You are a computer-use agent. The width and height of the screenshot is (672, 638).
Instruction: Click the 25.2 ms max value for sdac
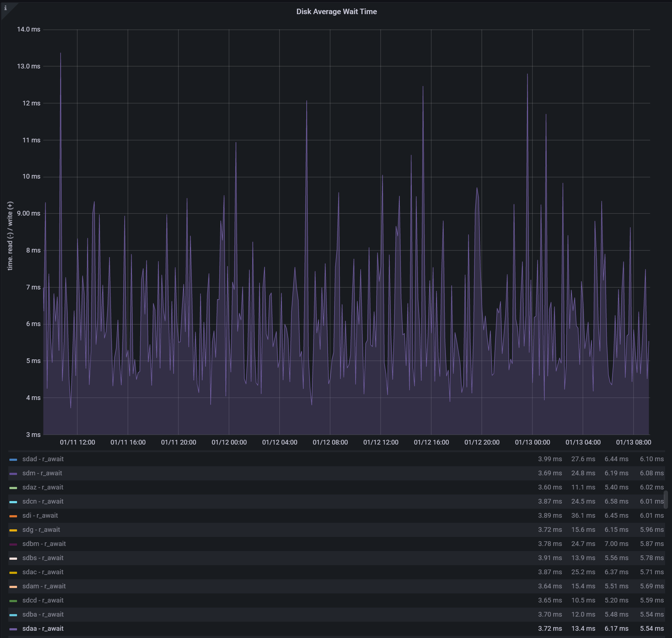coord(583,572)
